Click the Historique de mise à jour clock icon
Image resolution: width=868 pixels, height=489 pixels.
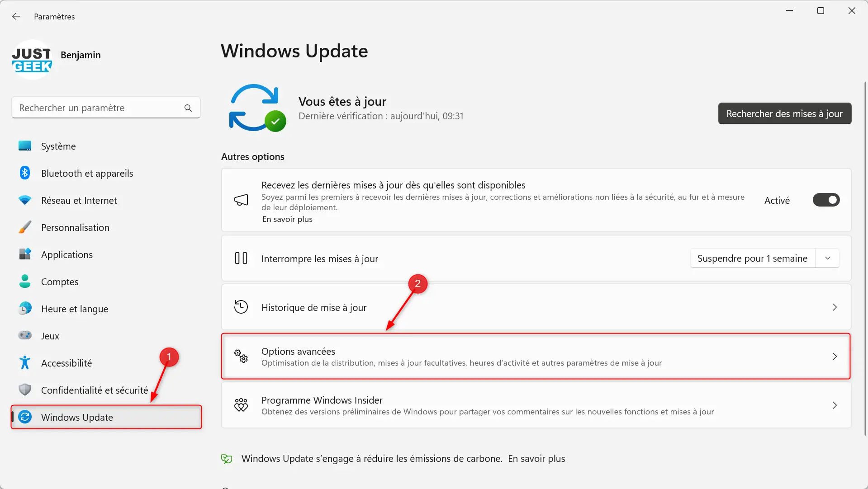(241, 307)
